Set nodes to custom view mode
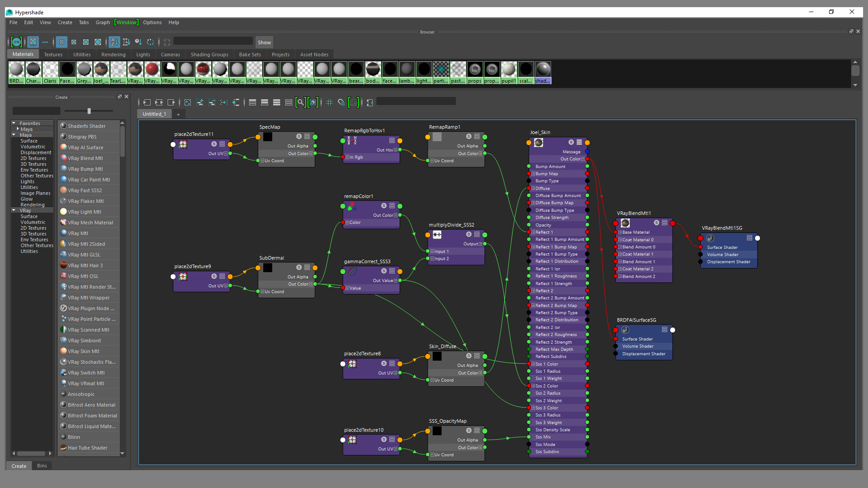This screenshot has width=868, height=488. (289, 102)
